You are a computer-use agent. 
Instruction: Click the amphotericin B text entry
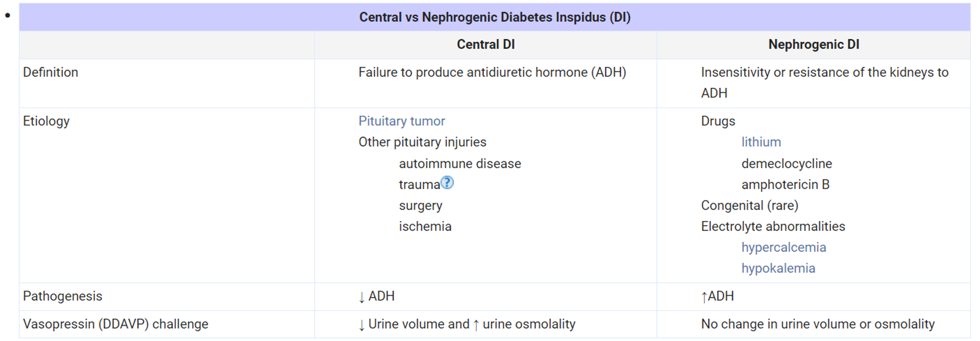(x=785, y=184)
